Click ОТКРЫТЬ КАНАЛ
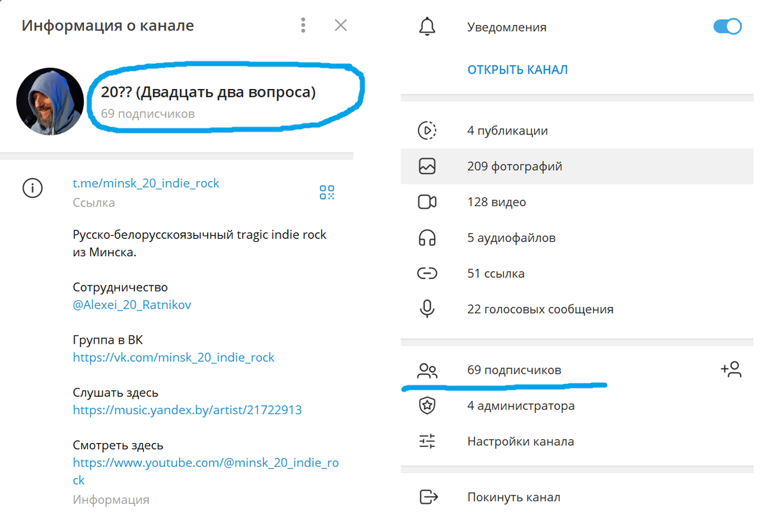The width and height of the screenshot is (768, 532). [x=517, y=69]
